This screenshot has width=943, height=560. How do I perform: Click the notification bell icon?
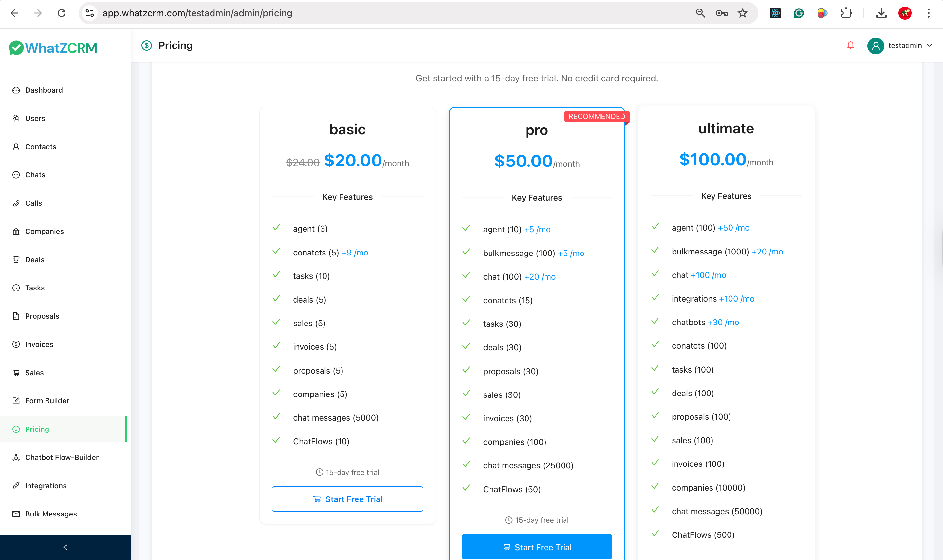pyautogui.click(x=850, y=45)
